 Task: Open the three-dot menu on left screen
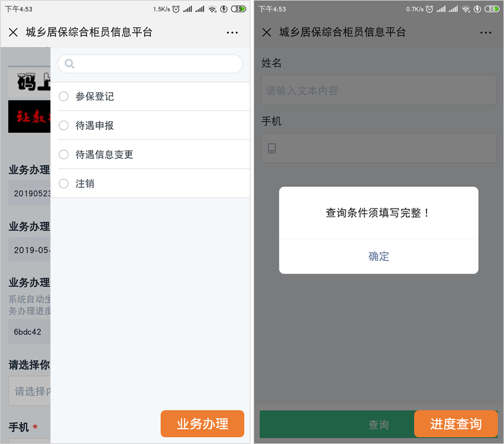pos(232,33)
